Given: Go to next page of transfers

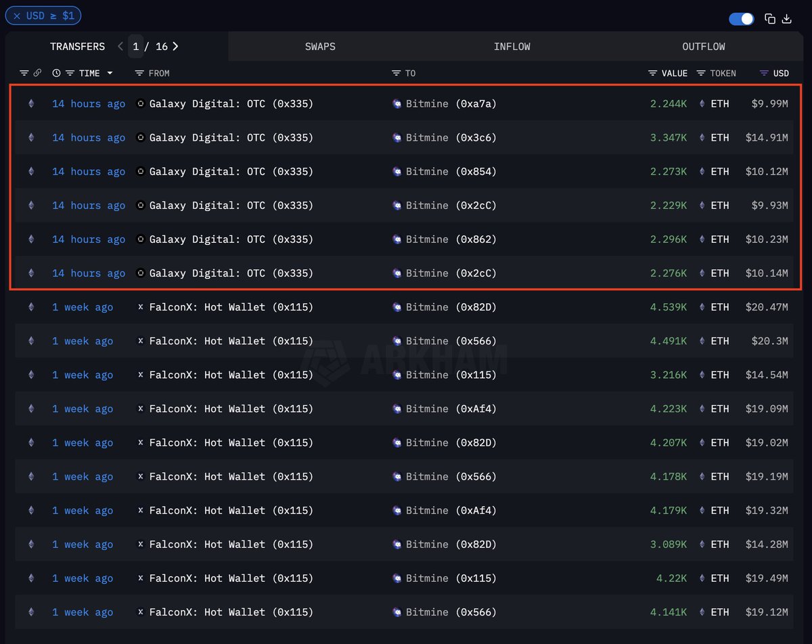Looking at the screenshot, I should pyautogui.click(x=175, y=47).
